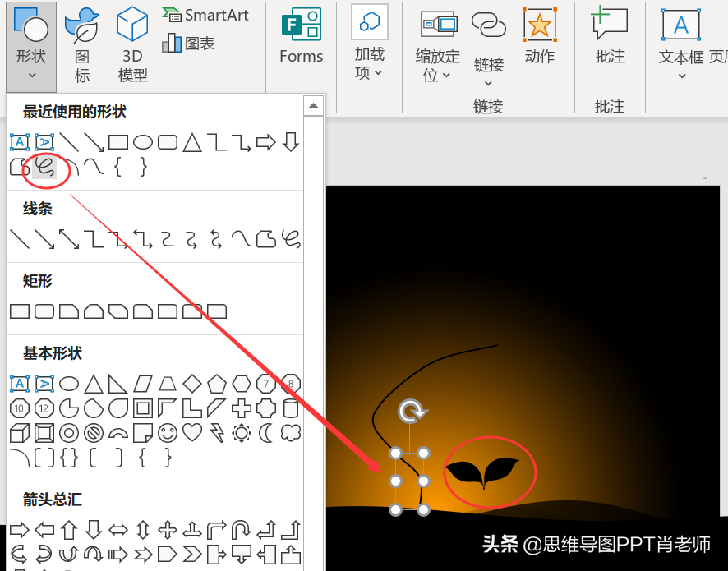
Task: Select the dodecagon marked 12
Action: (44, 408)
